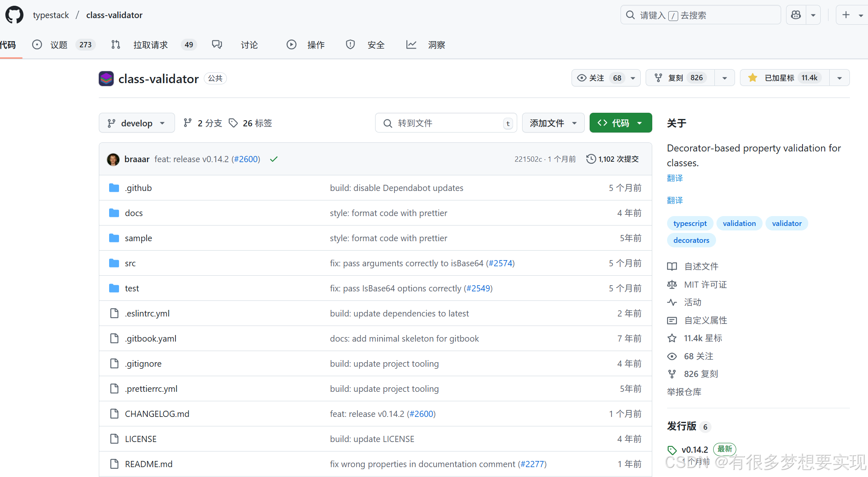Open the braaar author link

tap(137, 159)
